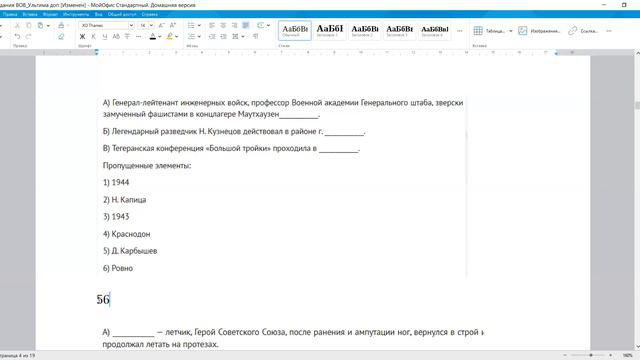640x360 pixels.
Task: Open the font color dropdown arrow
Action: (160, 37)
